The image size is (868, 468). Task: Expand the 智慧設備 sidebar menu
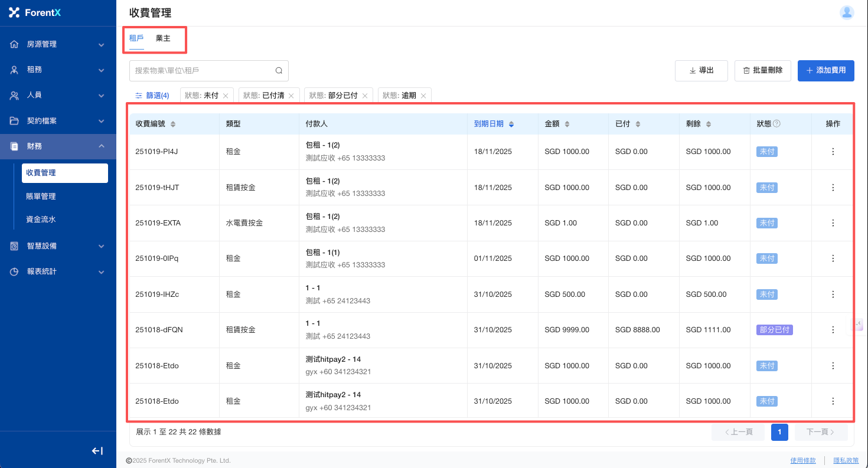tap(58, 246)
